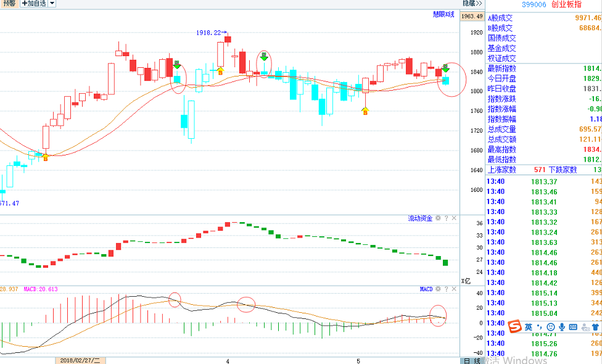Image resolution: width=602 pixels, height=364 pixels.
Task: Open settings gear for 流动资金 indicator
Action: [x=438, y=218]
